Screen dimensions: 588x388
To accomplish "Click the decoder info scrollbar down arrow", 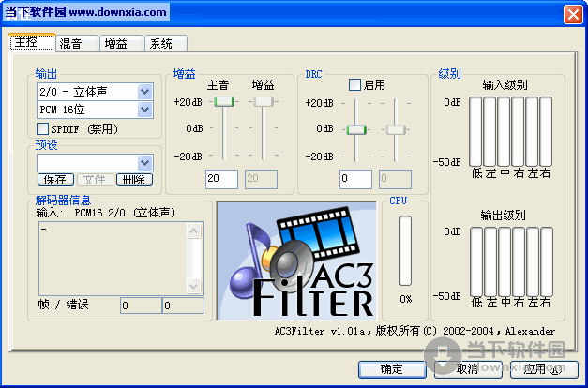I will click(195, 288).
